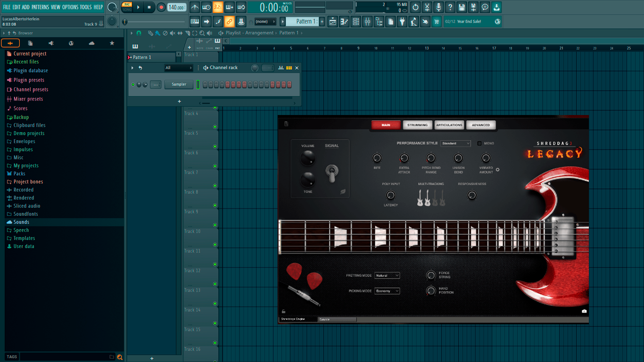Image resolution: width=644 pixels, height=362 pixels.
Task: Open the FILE menu
Action: point(7,7)
